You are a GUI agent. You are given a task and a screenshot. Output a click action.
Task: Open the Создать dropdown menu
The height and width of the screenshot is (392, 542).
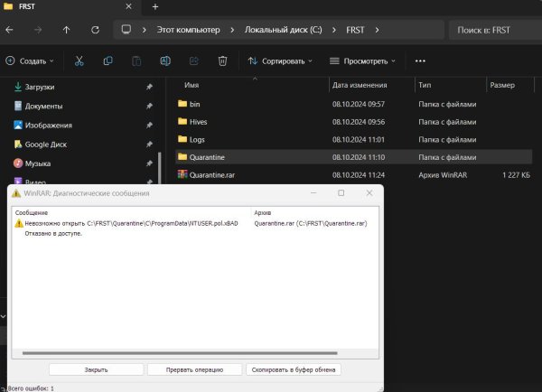coord(30,61)
